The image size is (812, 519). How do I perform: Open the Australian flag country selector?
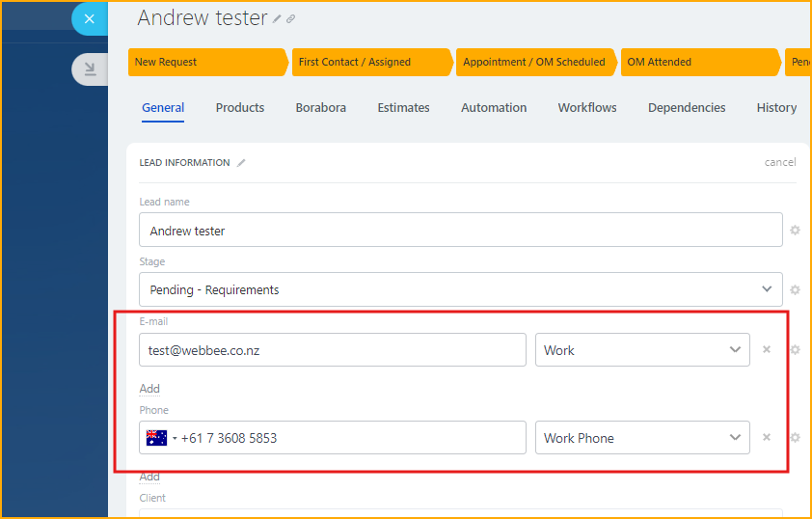click(x=160, y=438)
